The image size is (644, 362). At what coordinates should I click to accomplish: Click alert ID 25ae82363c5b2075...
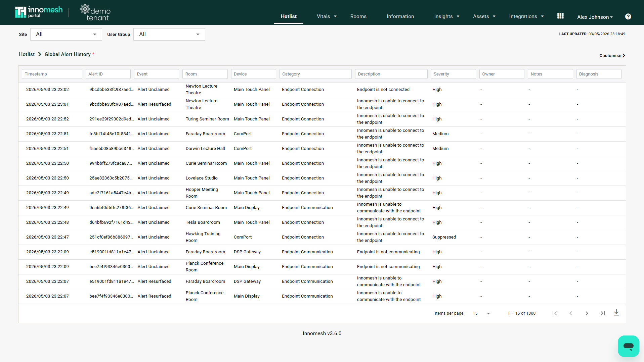[111, 178]
